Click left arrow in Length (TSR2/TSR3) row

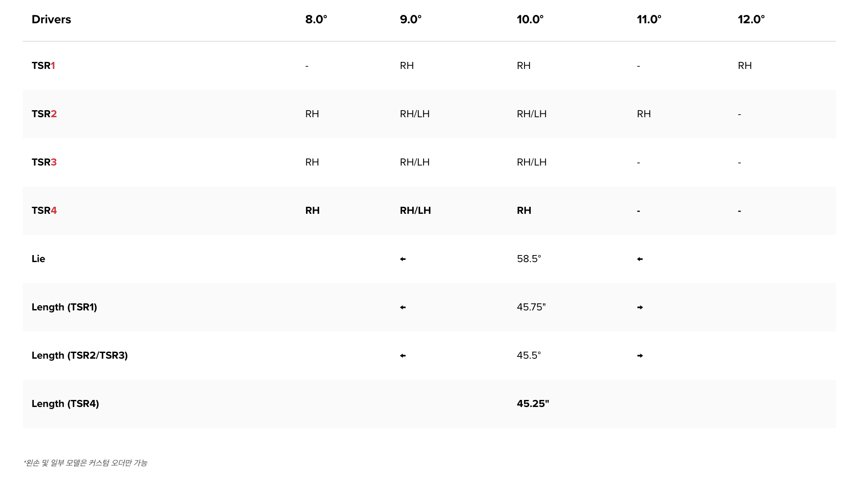click(403, 356)
